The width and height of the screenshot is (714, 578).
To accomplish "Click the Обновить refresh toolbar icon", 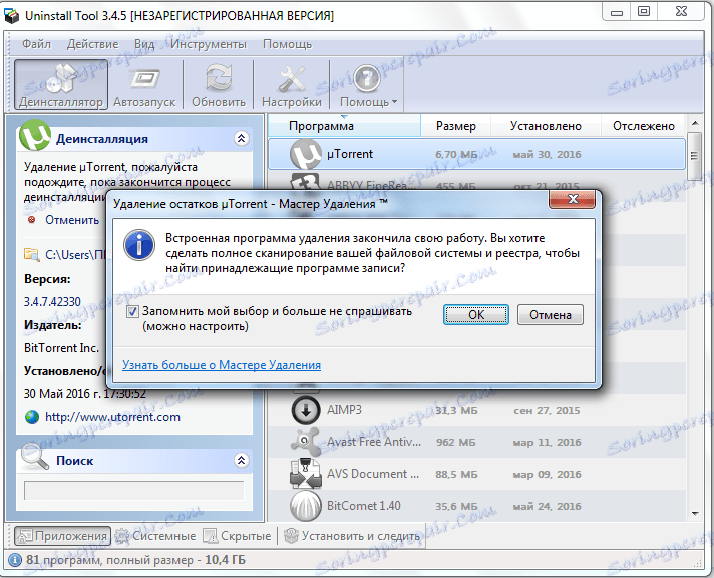I will (x=219, y=84).
